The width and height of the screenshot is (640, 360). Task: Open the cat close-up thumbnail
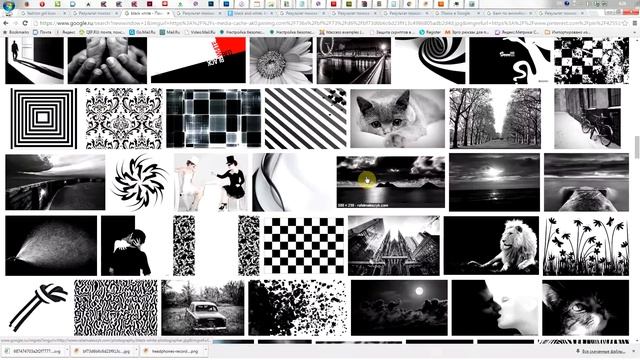[x=585, y=308]
